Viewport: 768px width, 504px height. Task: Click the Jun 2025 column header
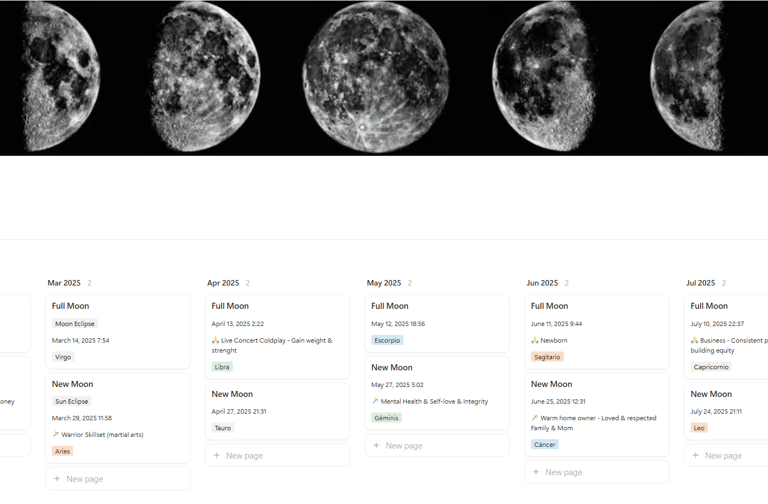point(542,283)
